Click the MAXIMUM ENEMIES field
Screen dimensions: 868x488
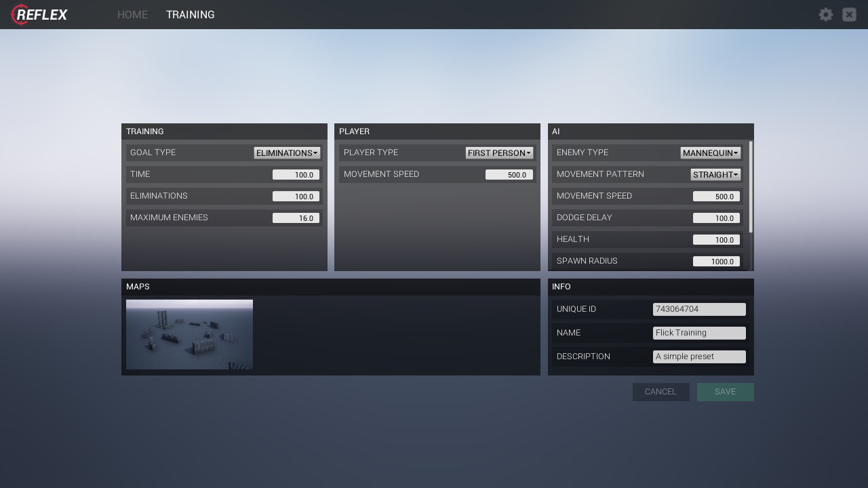coord(296,218)
